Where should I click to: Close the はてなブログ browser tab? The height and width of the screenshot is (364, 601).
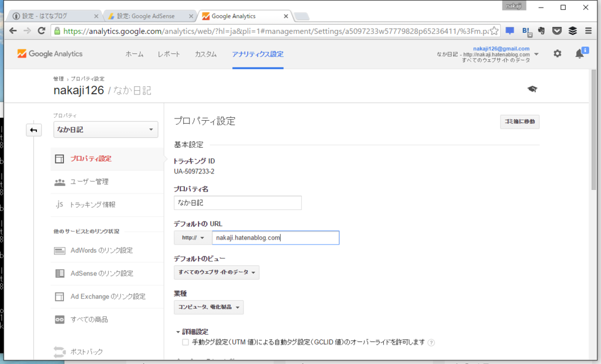point(96,16)
